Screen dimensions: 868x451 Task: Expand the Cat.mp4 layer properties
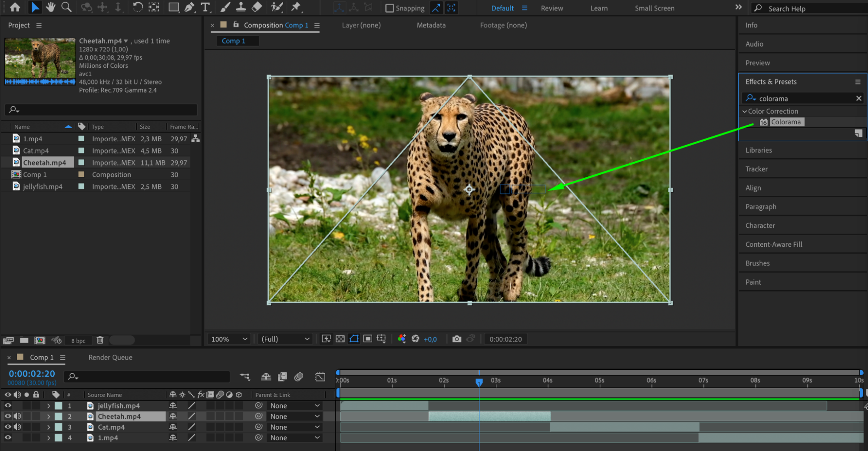point(49,427)
